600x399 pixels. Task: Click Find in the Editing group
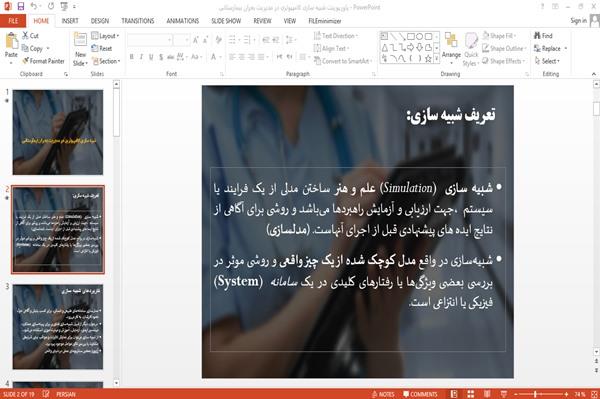point(543,36)
